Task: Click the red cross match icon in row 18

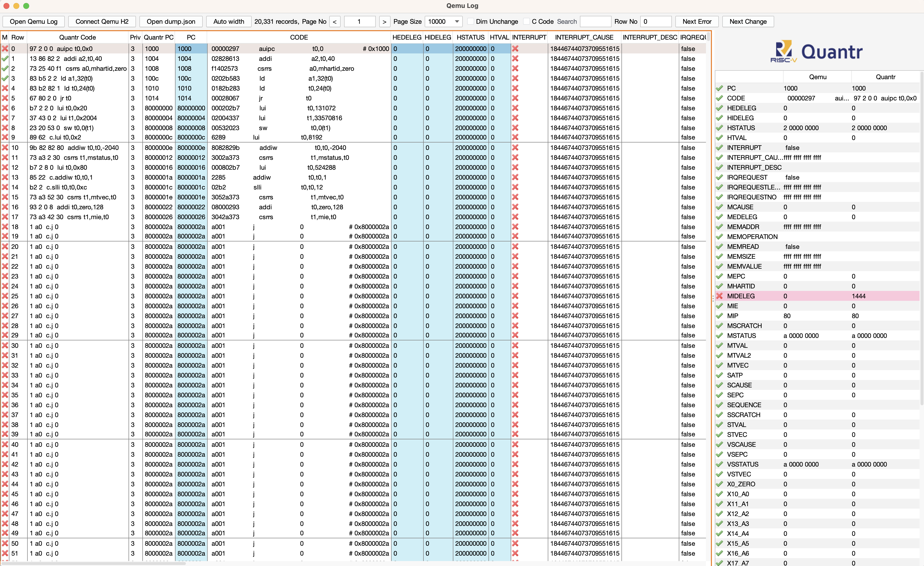Action: [5, 227]
